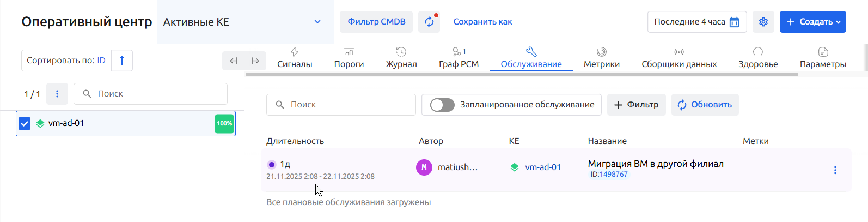The width and height of the screenshot is (868, 222).
Task: Select the vm-ad-01 list item
Action: 126,123
